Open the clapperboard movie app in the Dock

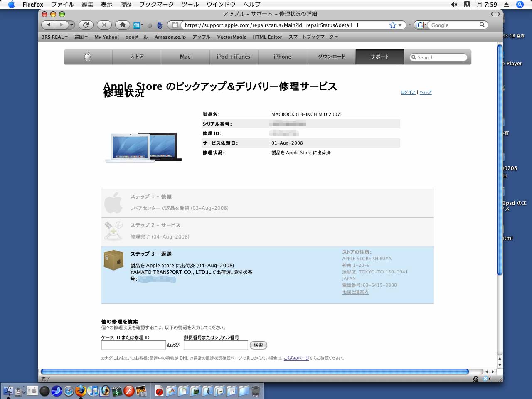coord(117,391)
